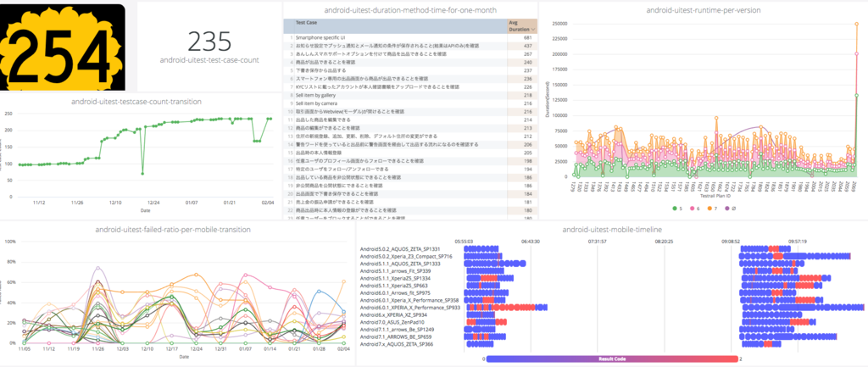Click the Result Code gradient color bar

(x=612, y=359)
